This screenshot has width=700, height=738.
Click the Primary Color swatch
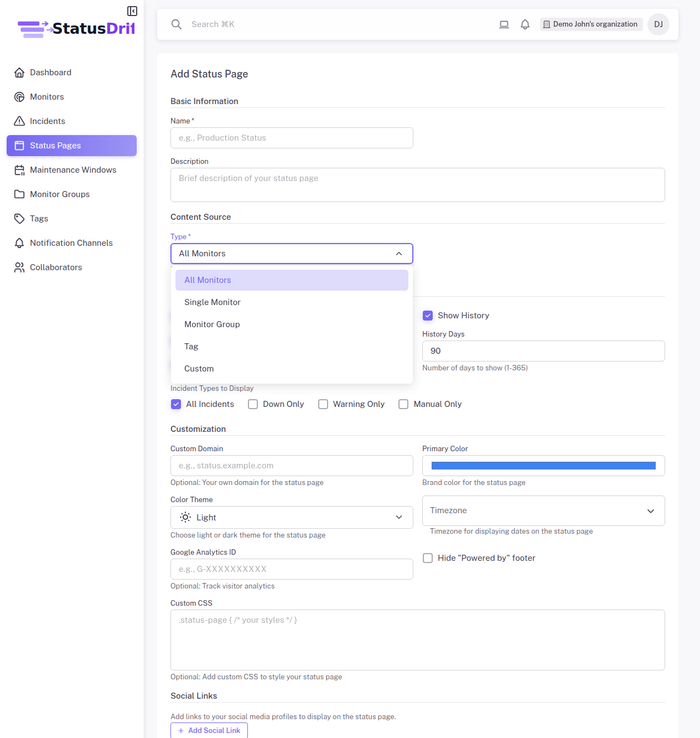click(x=543, y=466)
